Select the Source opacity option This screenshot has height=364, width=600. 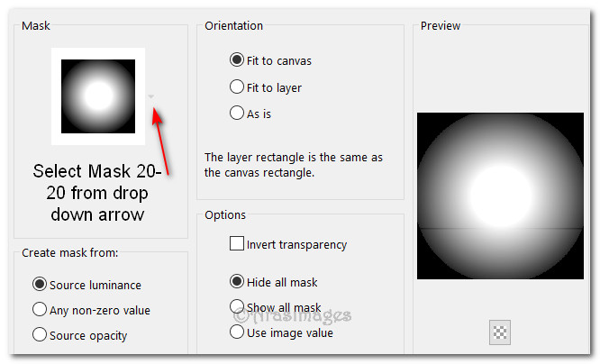[40, 335]
